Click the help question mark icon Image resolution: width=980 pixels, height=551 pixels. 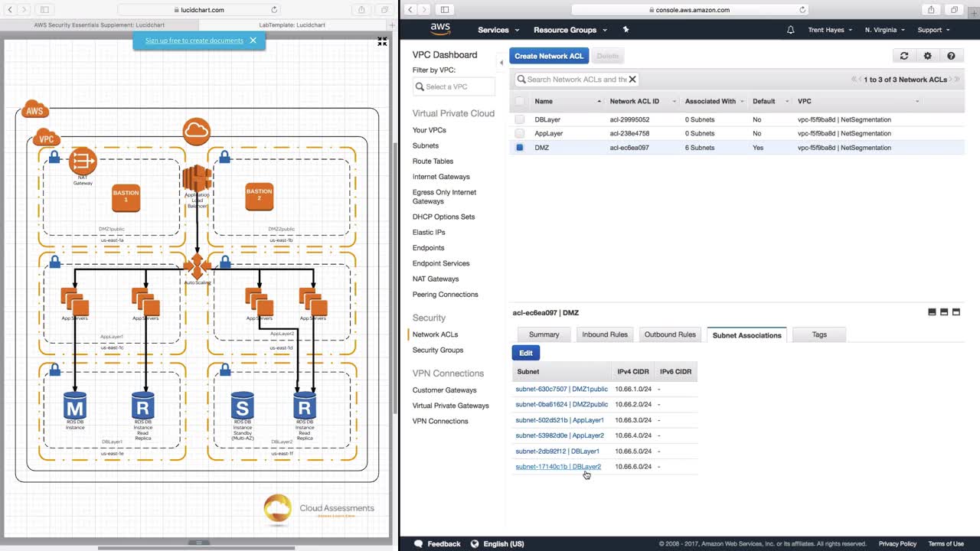click(x=951, y=56)
